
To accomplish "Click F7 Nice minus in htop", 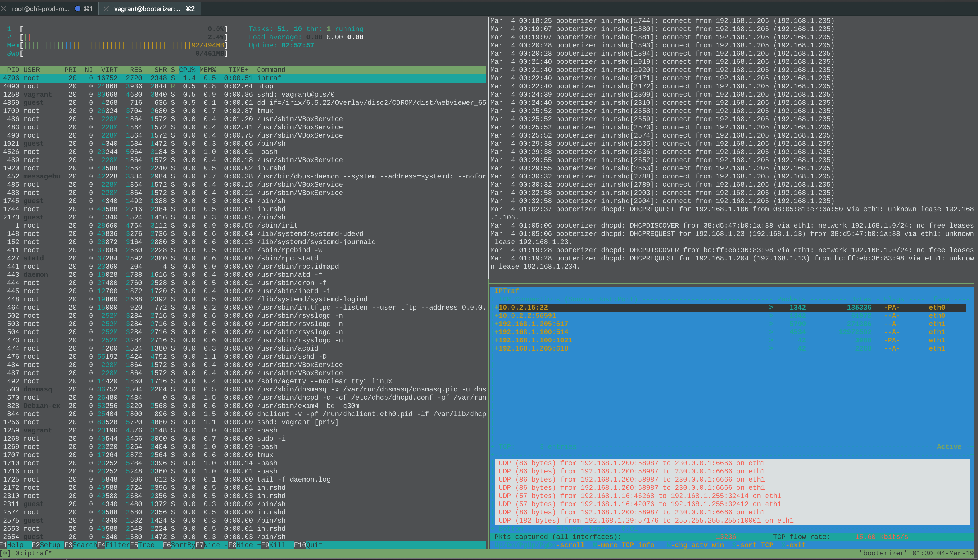I will pyautogui.click(x=212, y=545).
